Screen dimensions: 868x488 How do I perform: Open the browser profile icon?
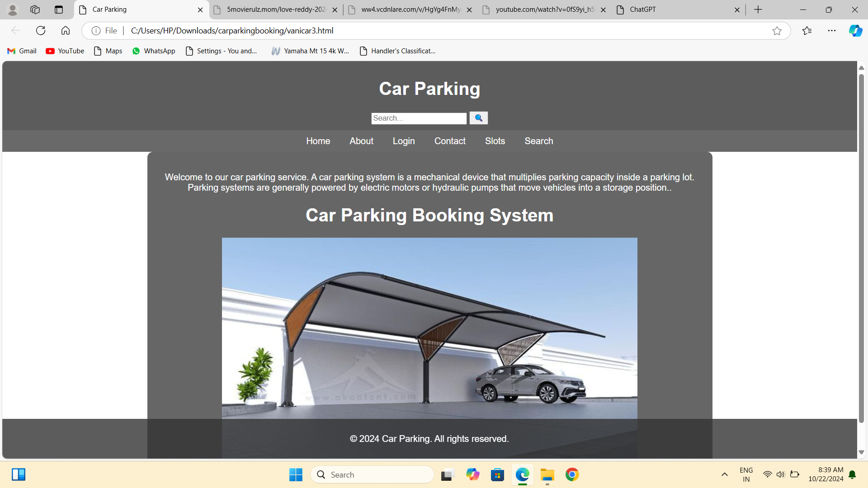click(13, 9)
